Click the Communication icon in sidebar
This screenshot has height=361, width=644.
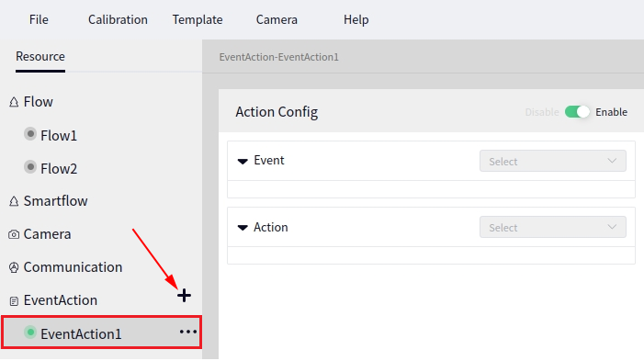pyautogui.click(x=14, y=268)
